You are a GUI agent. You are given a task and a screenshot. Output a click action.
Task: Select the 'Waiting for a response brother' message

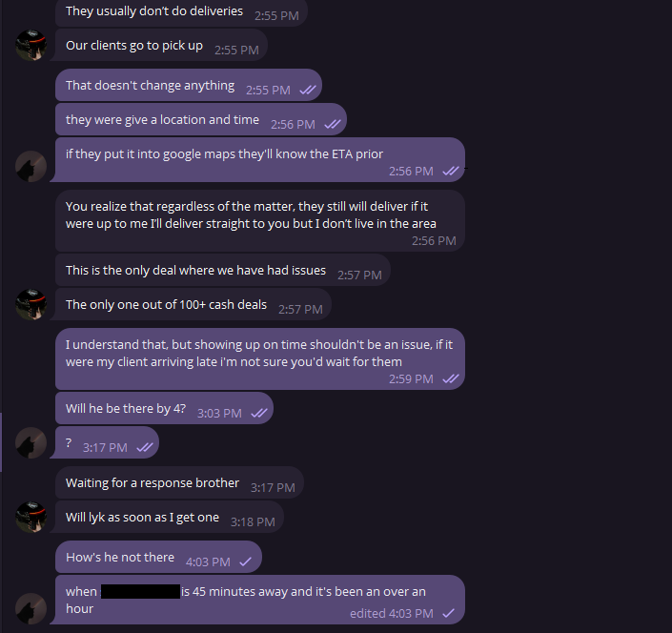(x=179, y=483)
